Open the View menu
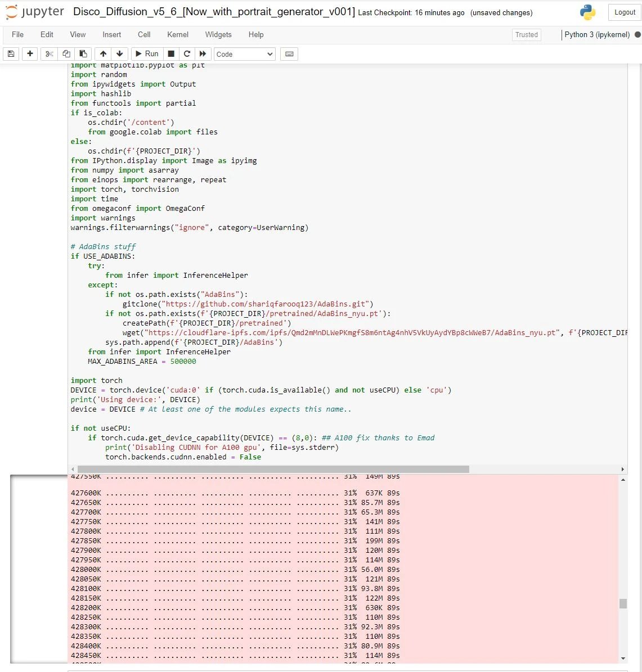 coord(78,35)
